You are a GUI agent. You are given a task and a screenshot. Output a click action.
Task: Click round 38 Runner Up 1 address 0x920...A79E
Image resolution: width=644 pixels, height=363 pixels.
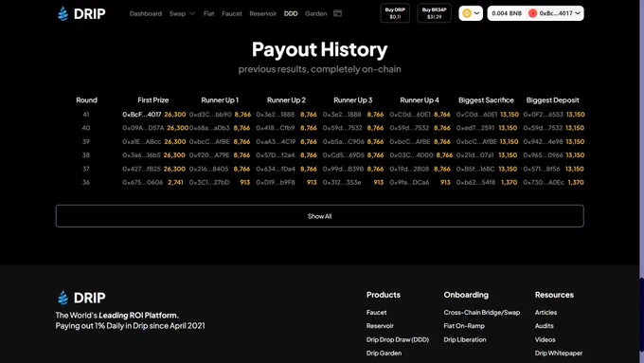pos(209,155)
